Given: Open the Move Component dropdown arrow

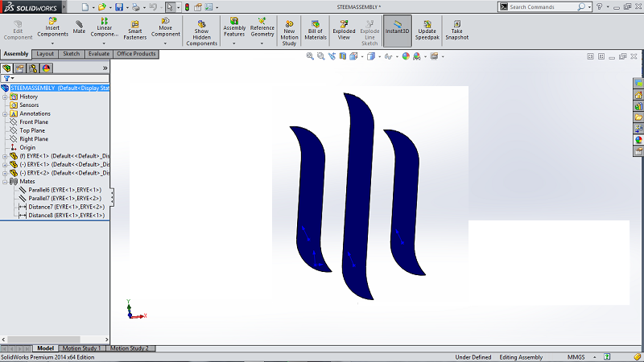Looking at the screenshot, I should click(166, 43).
